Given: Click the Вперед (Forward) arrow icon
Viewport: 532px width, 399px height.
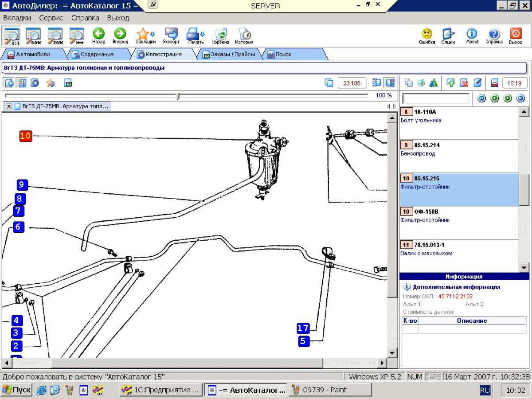Looking at the screenshot, I should [x=120, y=35].
